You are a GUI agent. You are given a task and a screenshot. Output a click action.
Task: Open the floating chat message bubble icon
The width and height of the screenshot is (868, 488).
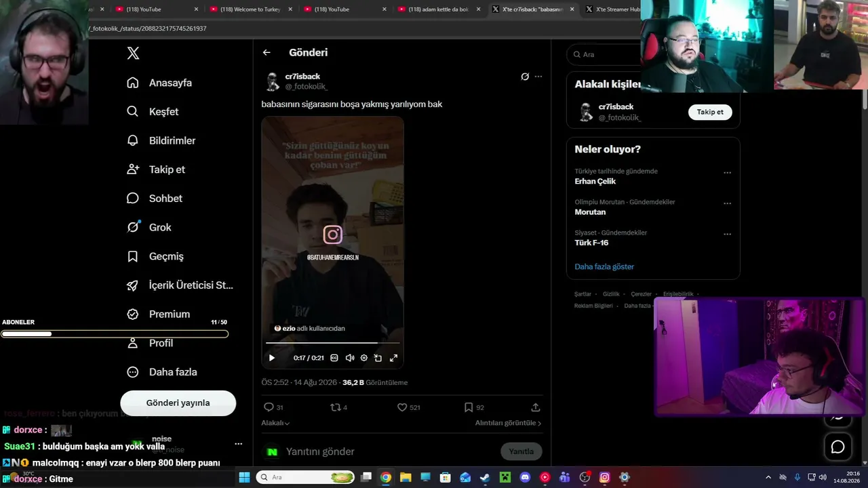coord(838,447)
